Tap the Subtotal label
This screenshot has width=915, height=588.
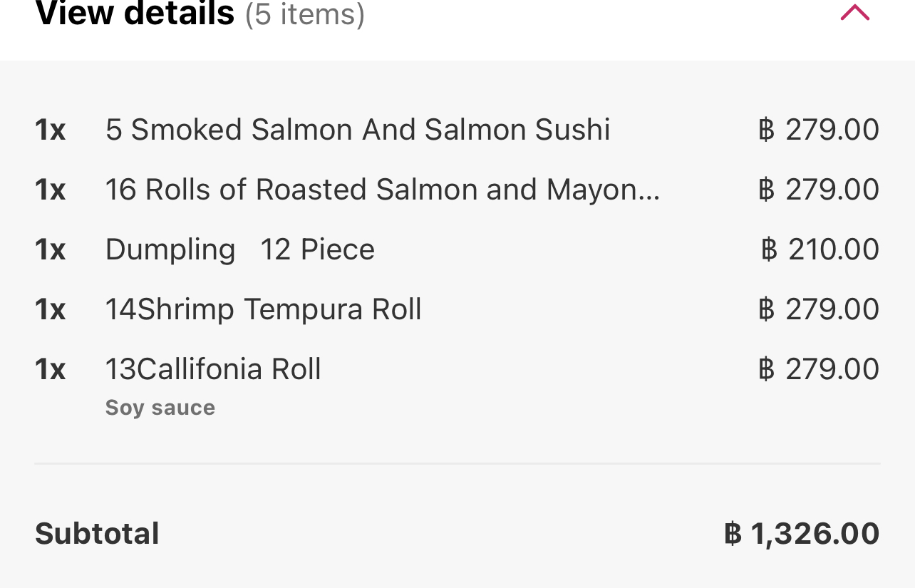(97, 534)
